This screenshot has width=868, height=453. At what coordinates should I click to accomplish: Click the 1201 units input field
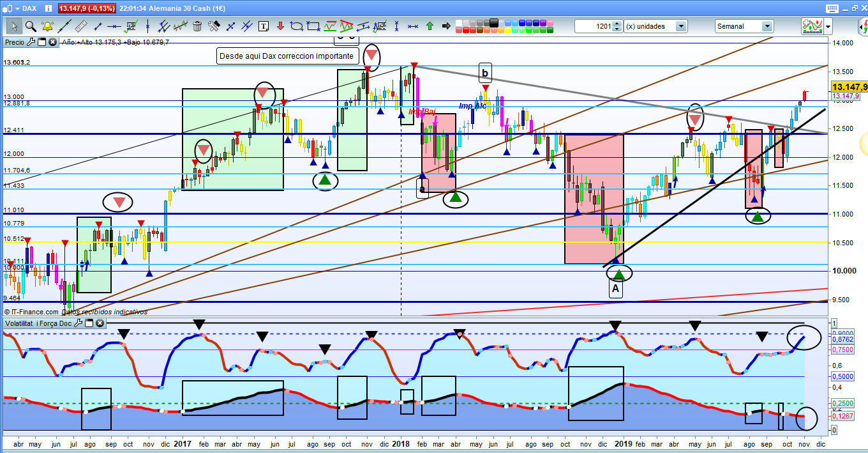point(594,26)
